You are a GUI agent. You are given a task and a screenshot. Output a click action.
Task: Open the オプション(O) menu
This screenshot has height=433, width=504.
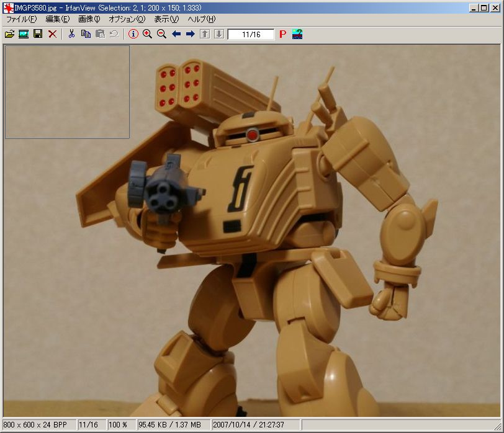[x=127, y=19]
